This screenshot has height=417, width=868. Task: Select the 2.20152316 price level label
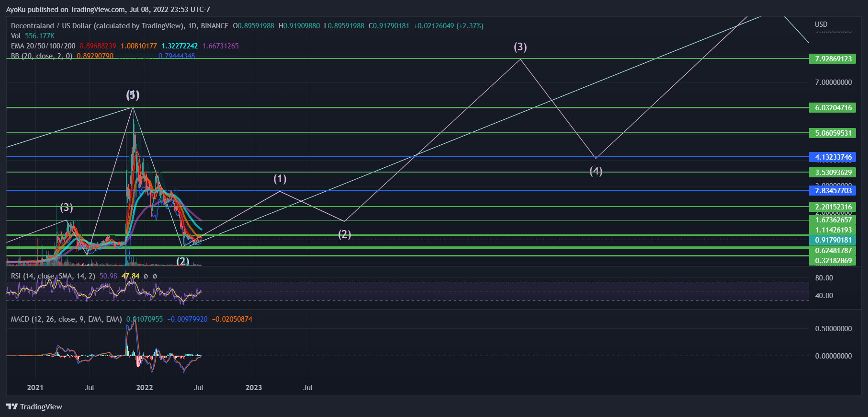(833, 207)
